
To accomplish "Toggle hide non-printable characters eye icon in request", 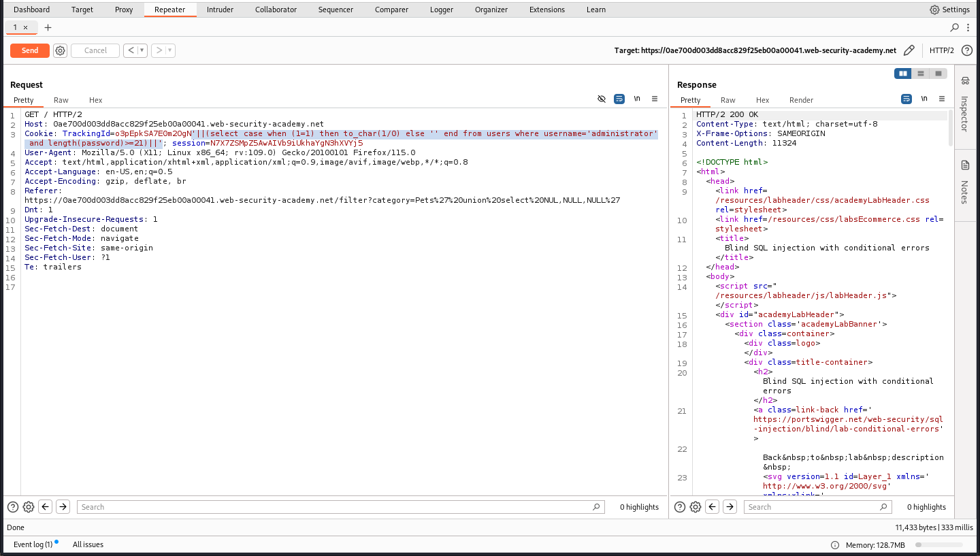I will tap(602, 99).
